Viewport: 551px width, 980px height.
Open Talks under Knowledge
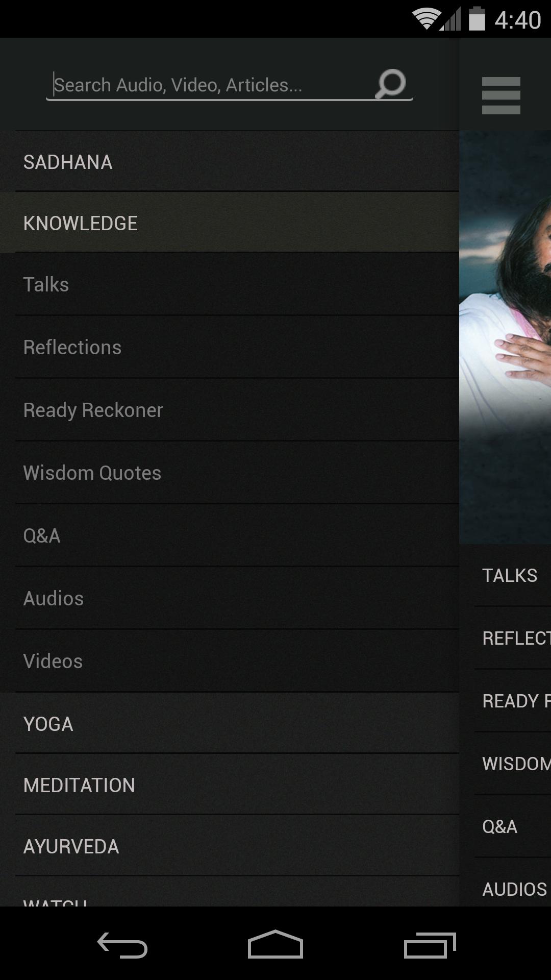click(x=230, y=284)
